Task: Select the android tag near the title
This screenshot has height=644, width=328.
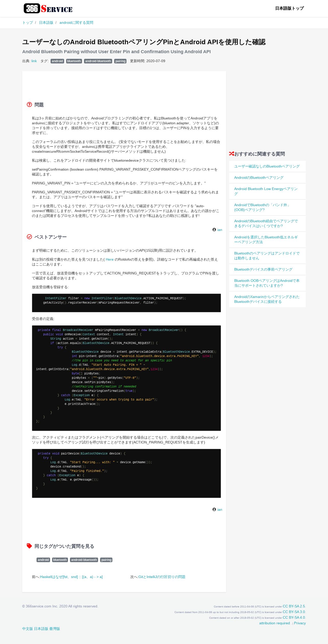Action: click(x=57, y=61)
